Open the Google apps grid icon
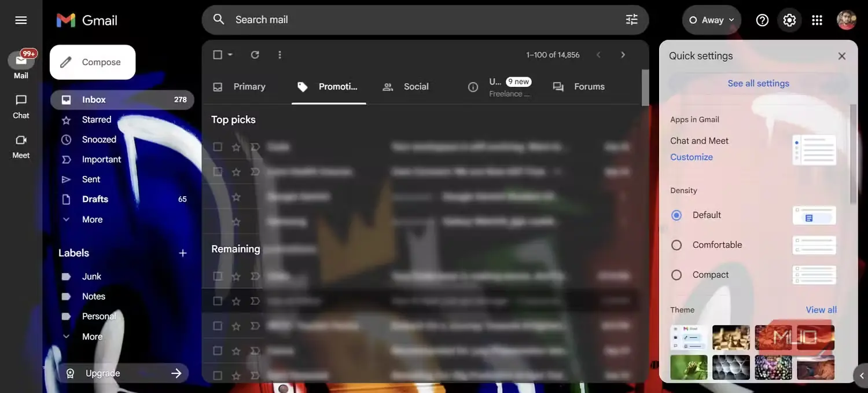The width and height of the screenshot is (868, 393). (817, 20)
